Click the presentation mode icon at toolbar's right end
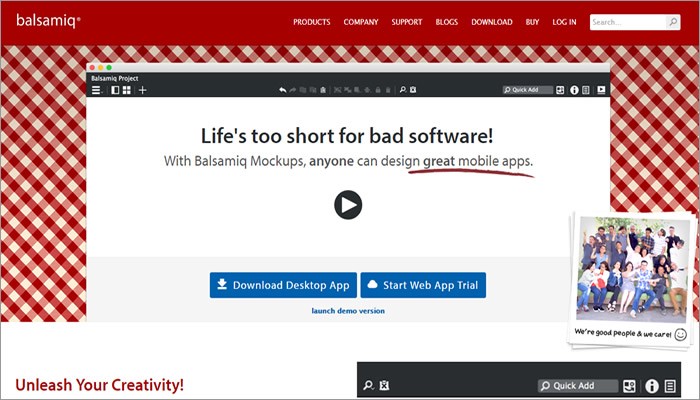 (601, 90)
